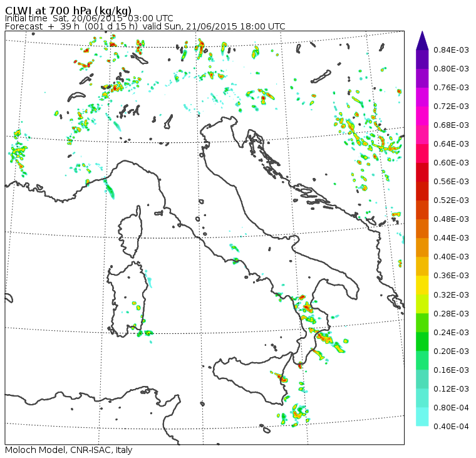The height and width of the screenshot is (458, 476).
Task: Click the red swatch between 0.56E-03 and 0.60E-03
Action: coord(422,172)
